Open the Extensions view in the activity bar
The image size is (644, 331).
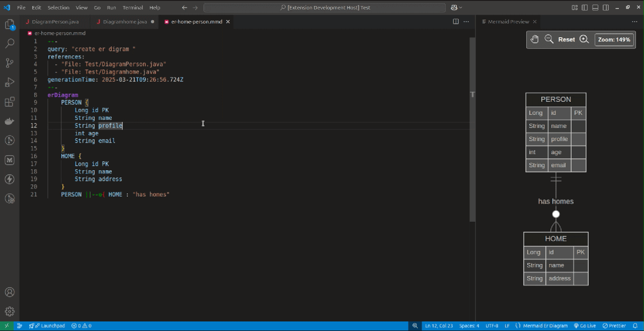(x=10, y=101)
